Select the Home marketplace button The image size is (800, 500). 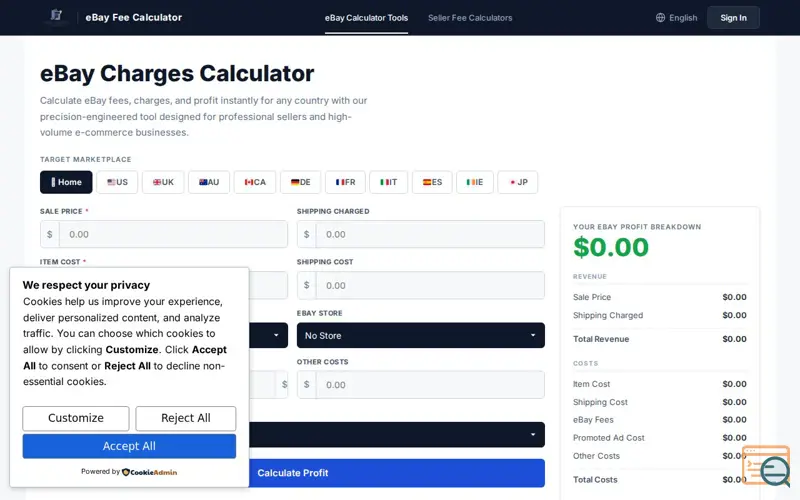(x=66, y=182)
